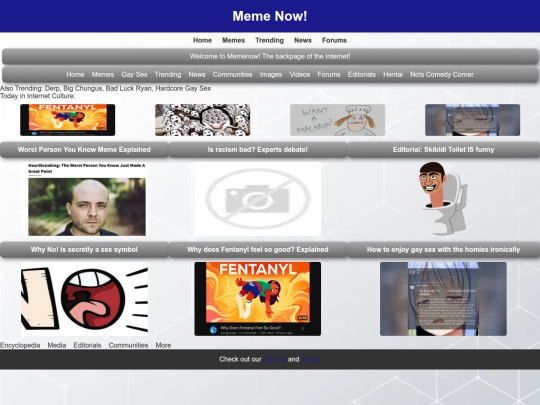The image size is (540, 405).
Task: Click the no-photo camera placeholder image
Action: 258,199
